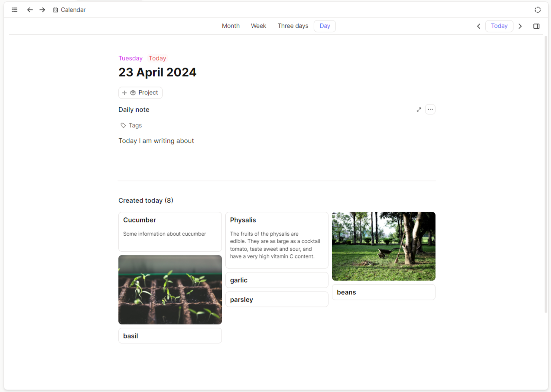Viewport: 551px width, 392px height.
Task: Click the plus icon on Project button
Action: tap(125, 93)
